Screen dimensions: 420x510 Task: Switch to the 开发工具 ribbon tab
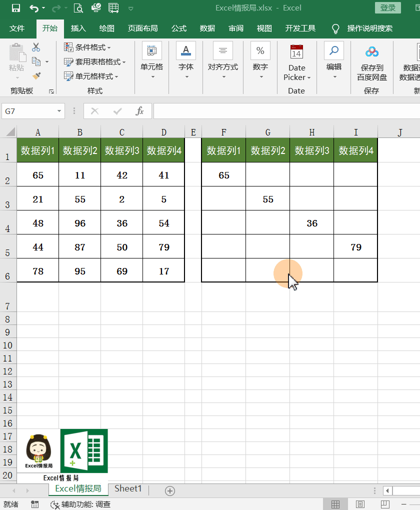pyautogui.click(x=300, y=28)
